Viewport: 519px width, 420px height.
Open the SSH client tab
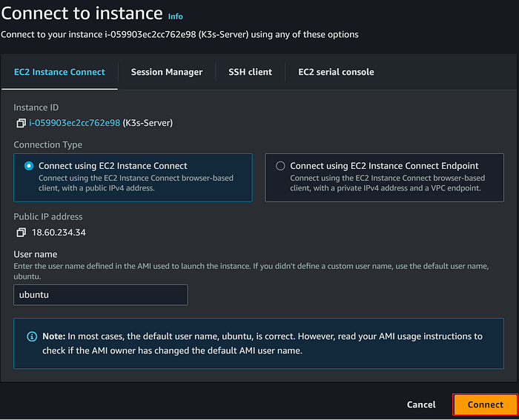250,72
